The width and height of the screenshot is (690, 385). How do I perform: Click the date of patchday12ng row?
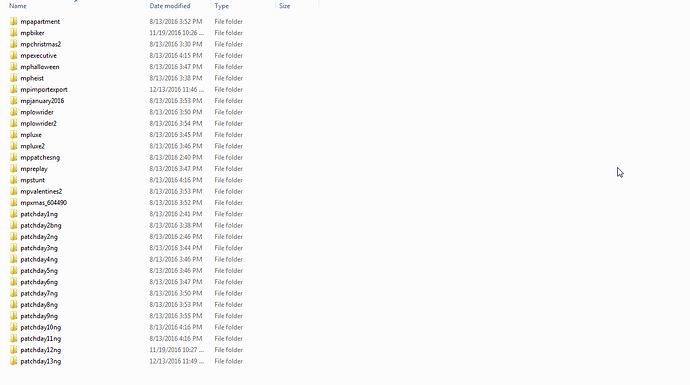pos(176,350)
